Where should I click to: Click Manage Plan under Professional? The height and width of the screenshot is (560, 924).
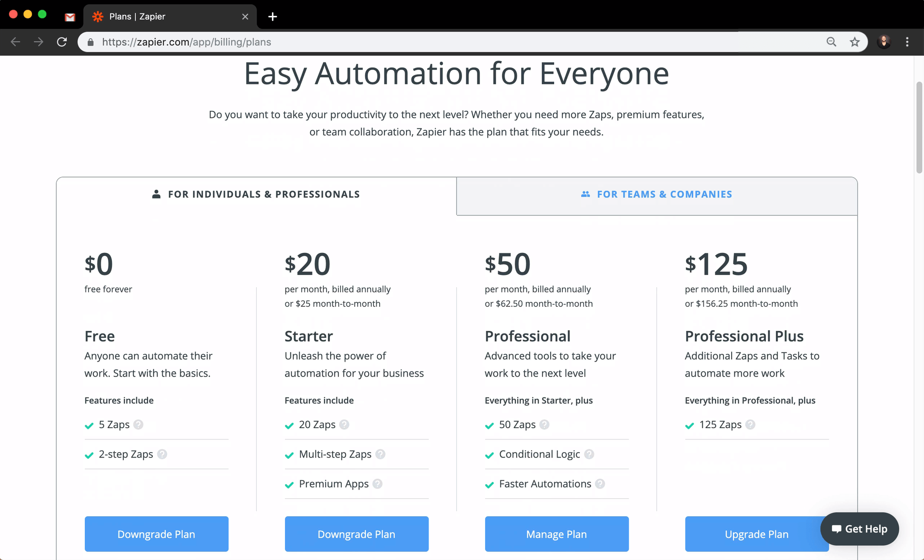tap(556, 534)
